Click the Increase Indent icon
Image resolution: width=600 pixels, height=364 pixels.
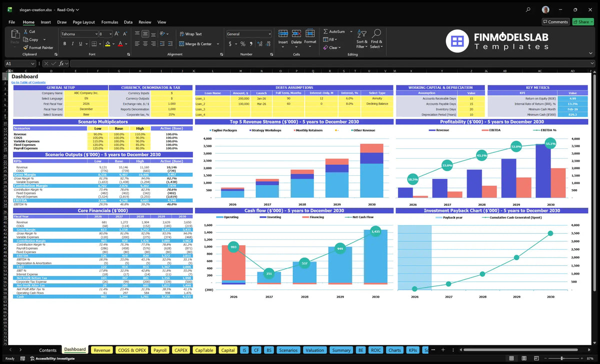pos(171,44)
